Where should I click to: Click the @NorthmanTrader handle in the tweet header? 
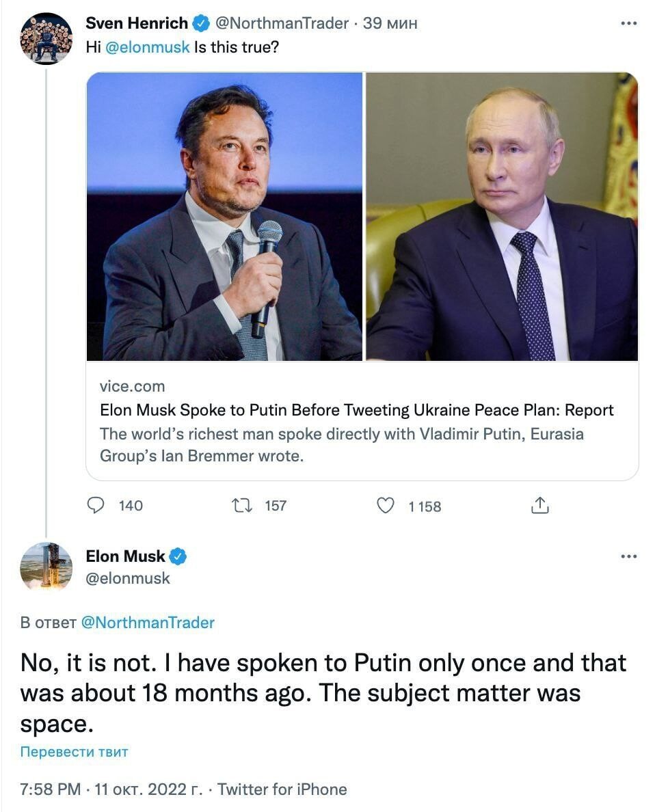[x=282, y=23]
